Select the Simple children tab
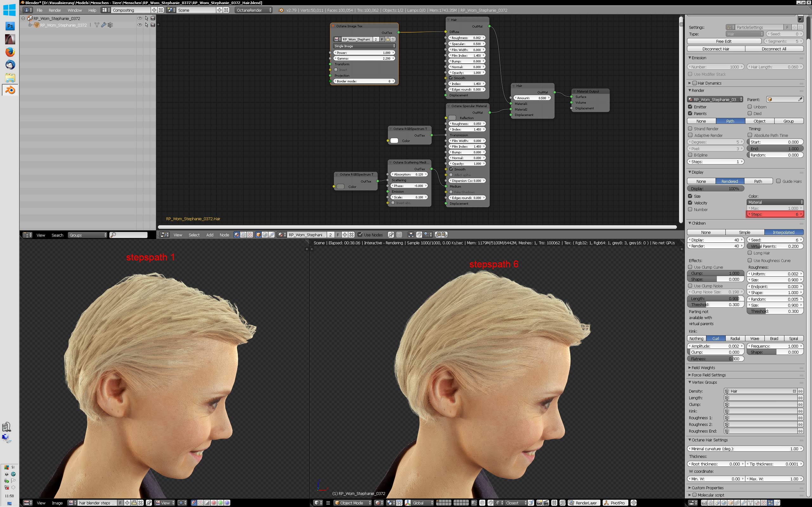The width and height of the screenshot is (812, 507). click(x=744, y=232)
